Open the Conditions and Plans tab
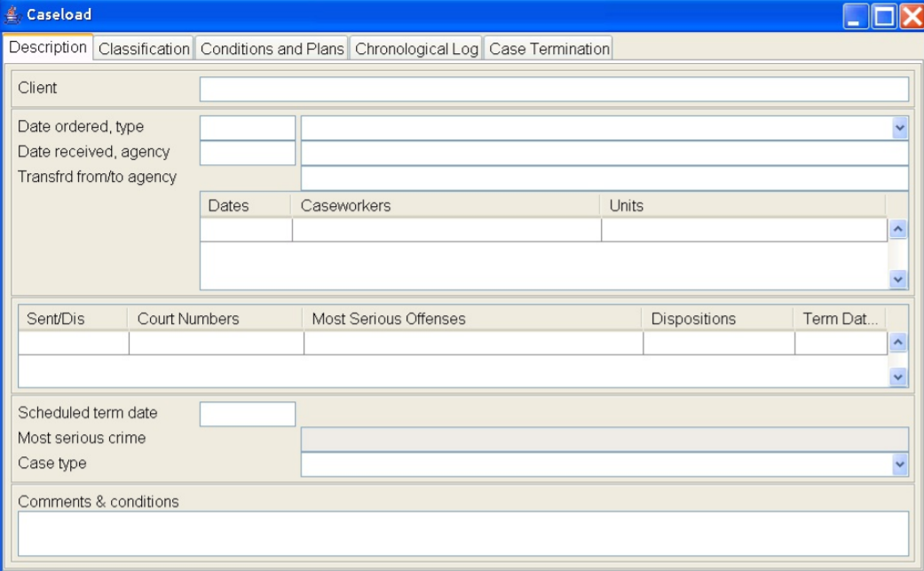Screen dimensions: 924x571 point(273,49)
